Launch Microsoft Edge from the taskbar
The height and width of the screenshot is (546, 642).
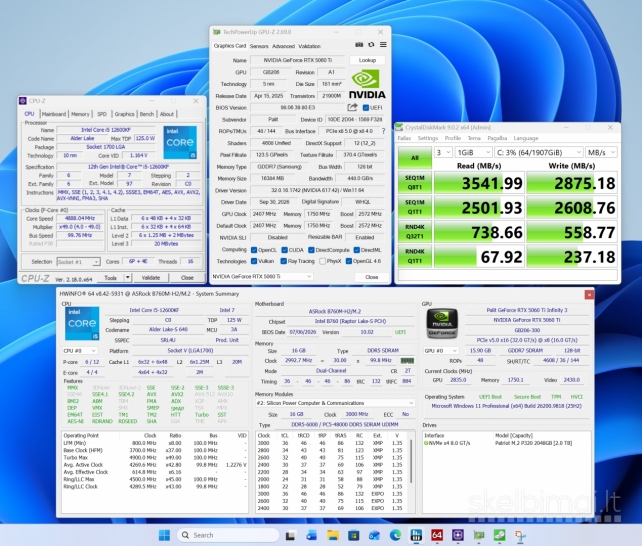click(x=395, y=535)
